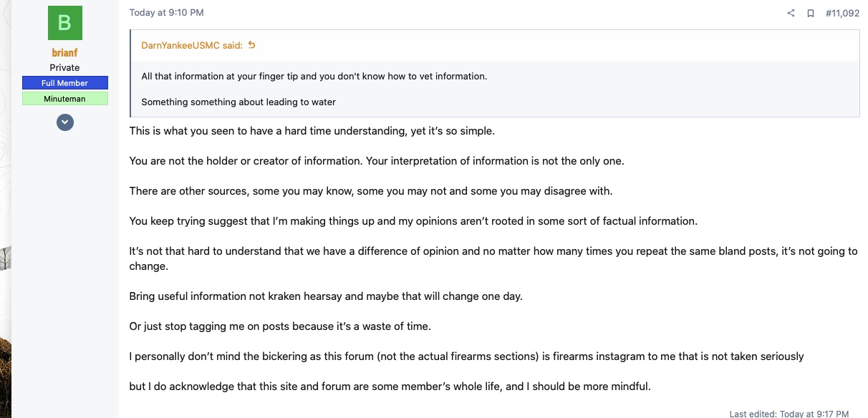Click the sentence about holder or creator of information
This screenshot has width=868, height=418.
377,161
